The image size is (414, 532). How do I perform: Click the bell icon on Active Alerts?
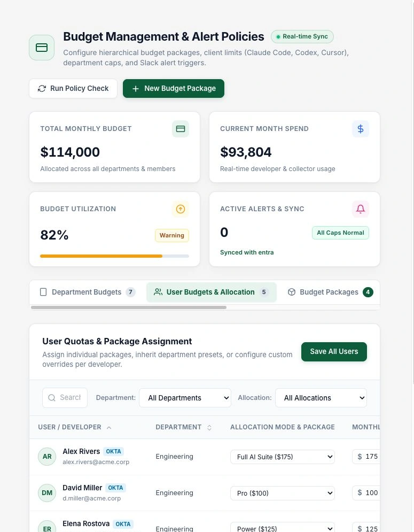click(x=361, y=209)
